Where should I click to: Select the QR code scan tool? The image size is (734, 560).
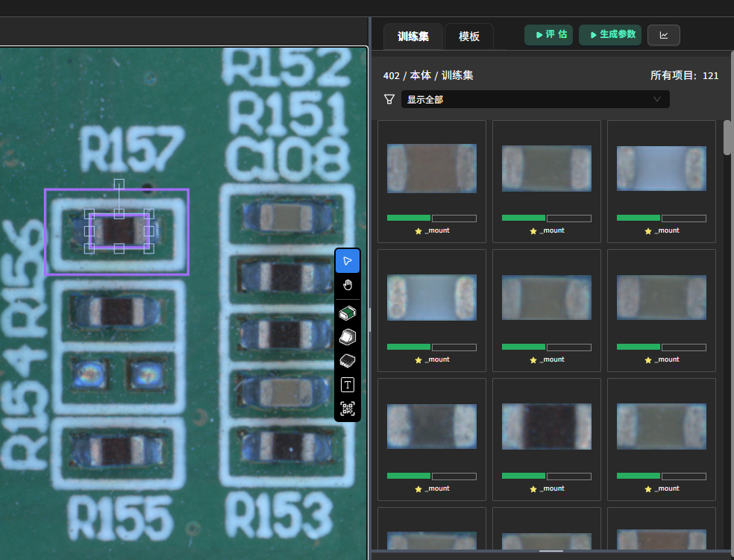(x=348, y=408)
